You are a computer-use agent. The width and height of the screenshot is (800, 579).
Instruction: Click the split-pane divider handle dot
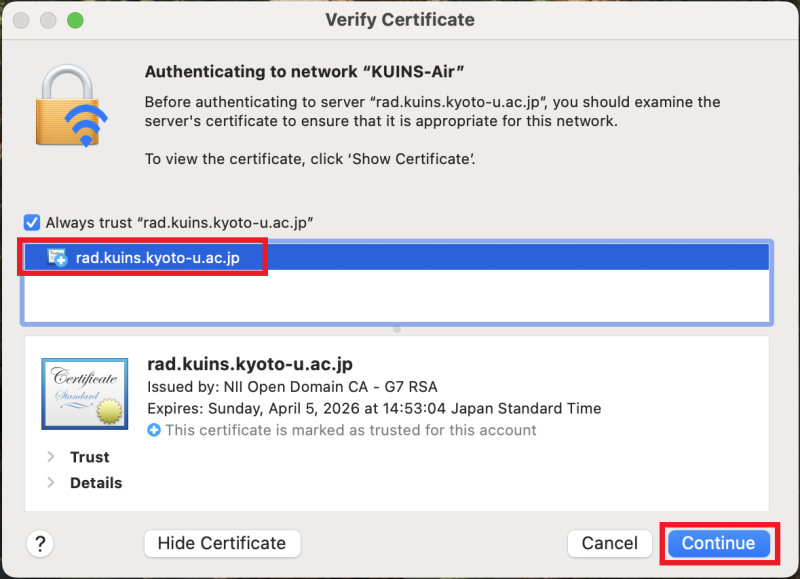[x=397, y=330]
